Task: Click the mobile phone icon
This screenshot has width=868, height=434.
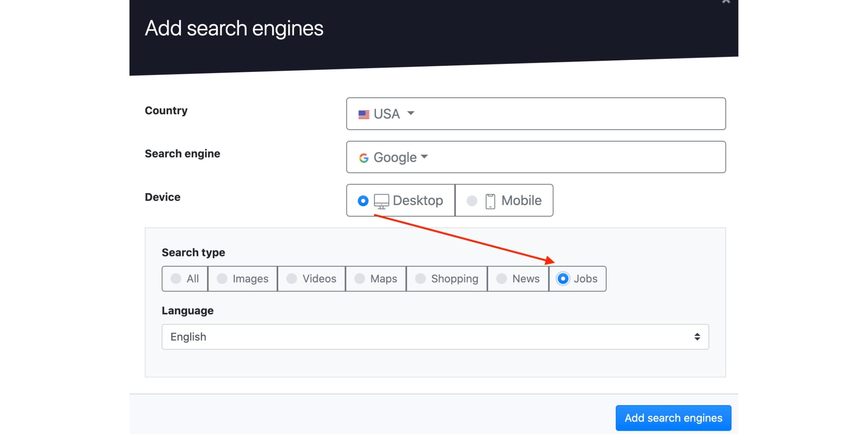Action: tap(490, 201)
